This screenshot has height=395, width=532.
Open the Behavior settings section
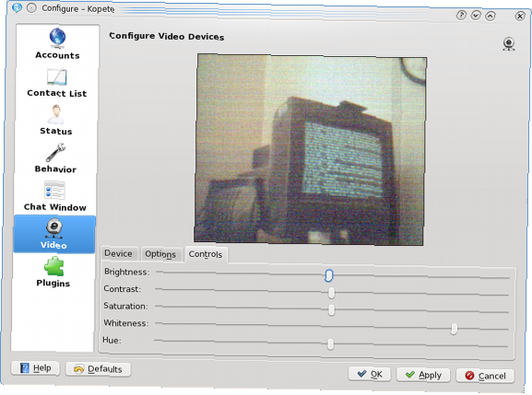tap(55, 158)
